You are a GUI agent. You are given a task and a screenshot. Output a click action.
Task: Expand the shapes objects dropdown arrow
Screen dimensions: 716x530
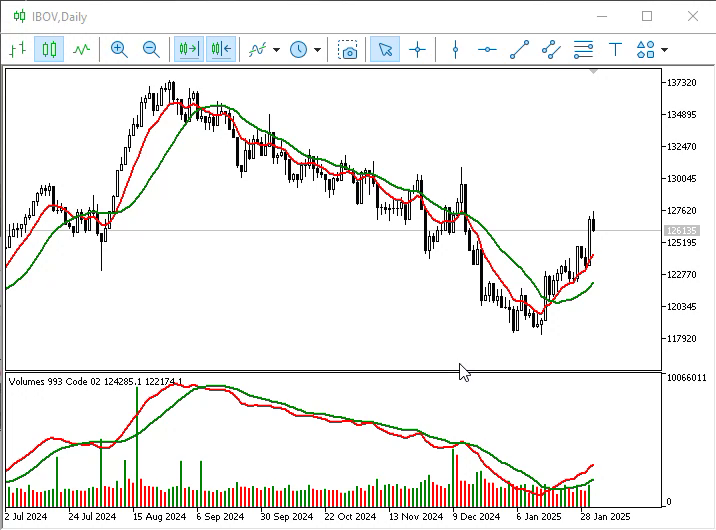664,50
